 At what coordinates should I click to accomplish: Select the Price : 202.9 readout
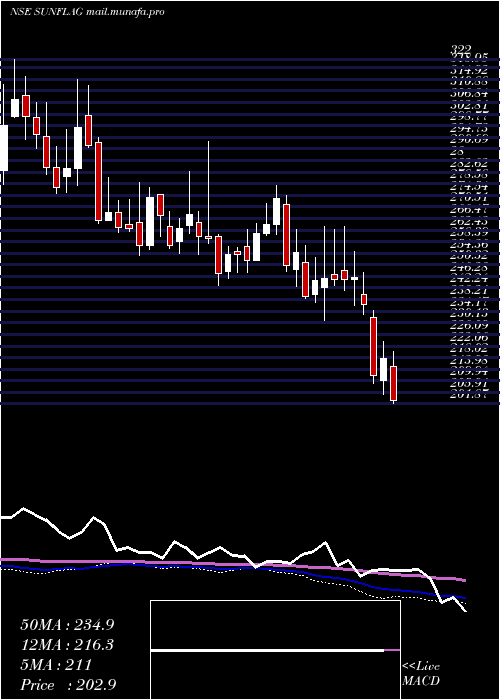click(69, 685)
